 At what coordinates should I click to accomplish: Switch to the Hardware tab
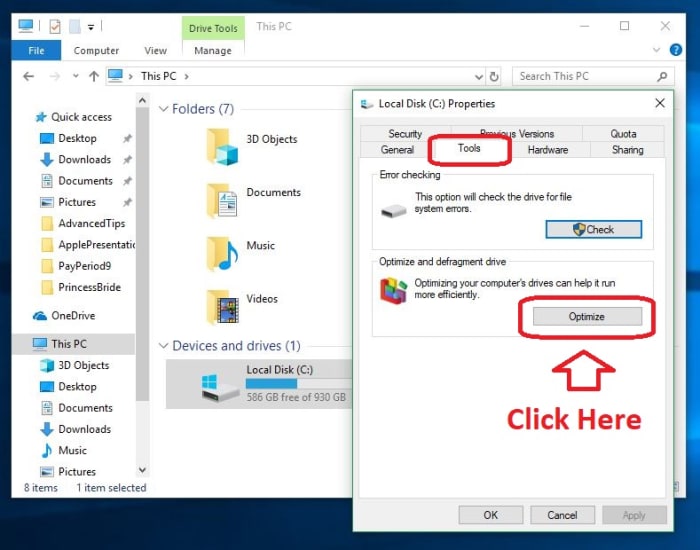547,150
